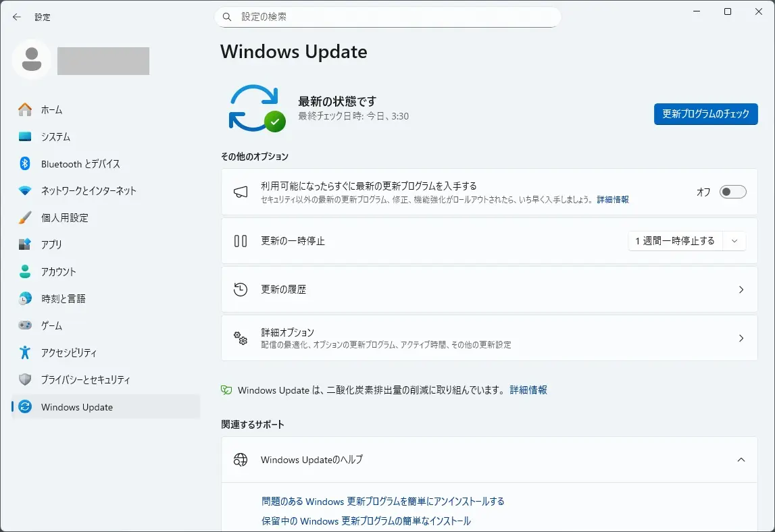Click the game controller icon in the sidebar

click(x=25, y=325)
